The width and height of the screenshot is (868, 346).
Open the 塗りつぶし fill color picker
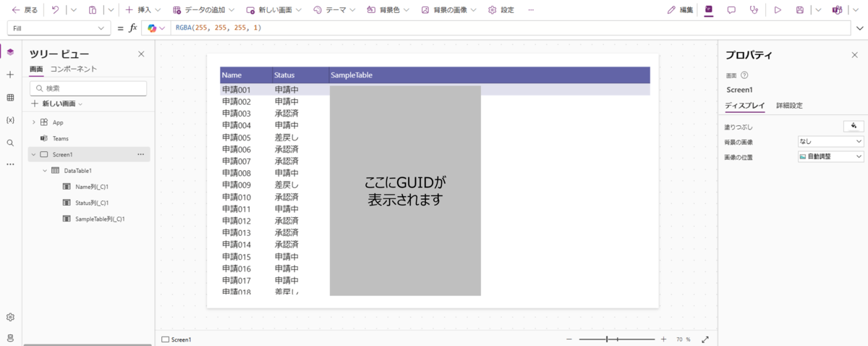854,127
